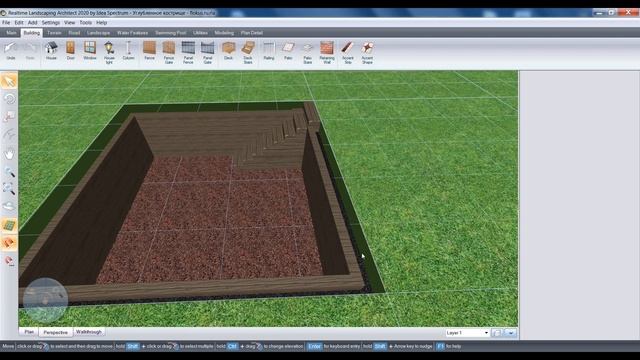Switch to the Road ribbon tab
The height and width of the screenshot is (360, 640).
[74, 33]
